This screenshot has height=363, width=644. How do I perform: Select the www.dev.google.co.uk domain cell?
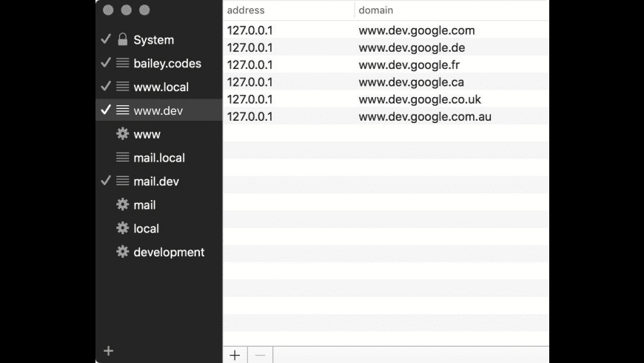click(420, 99)
